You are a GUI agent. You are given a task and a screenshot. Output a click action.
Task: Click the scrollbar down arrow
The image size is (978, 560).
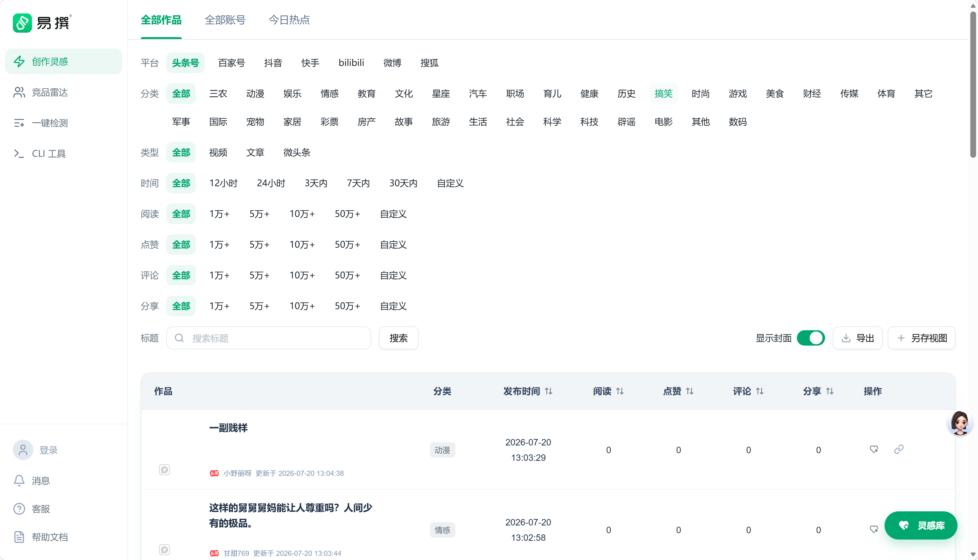(x=973, y=554)
